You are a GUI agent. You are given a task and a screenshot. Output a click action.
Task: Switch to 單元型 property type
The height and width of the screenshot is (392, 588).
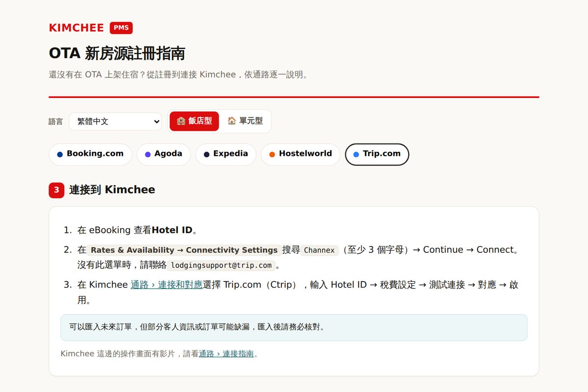point(245,121)
